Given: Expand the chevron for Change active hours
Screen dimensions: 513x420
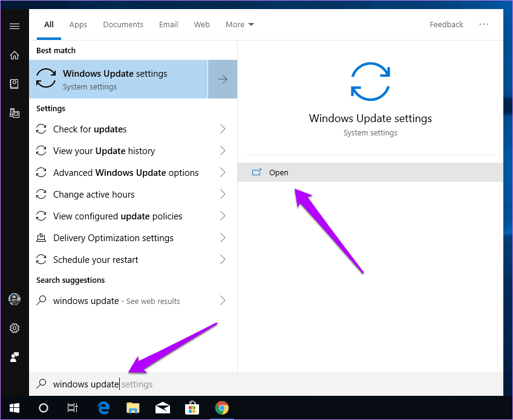Looking at the screenshot, I should tap(223, 194).
